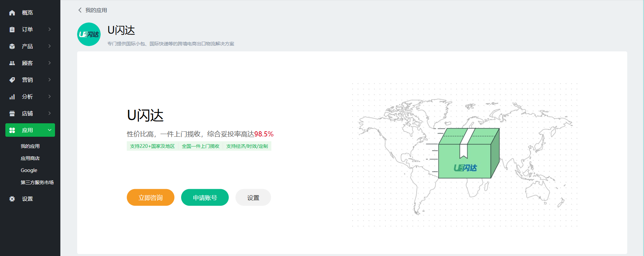Click the app description 专门提供国际小包 text

pyautogui.click(x=171, y=44)
